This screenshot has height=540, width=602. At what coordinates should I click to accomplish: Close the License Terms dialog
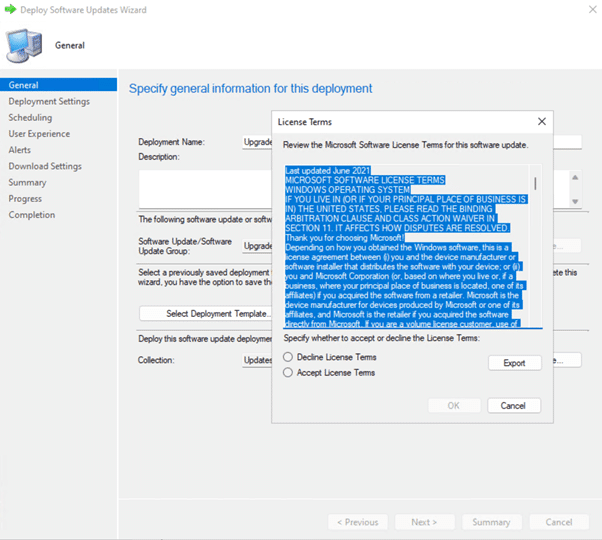pos(541,122)
